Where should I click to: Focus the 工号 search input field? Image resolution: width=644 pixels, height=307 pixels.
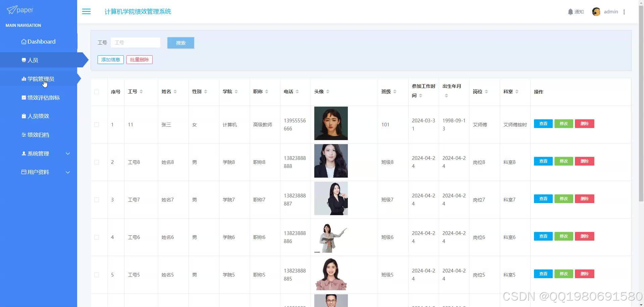point(136,43)
